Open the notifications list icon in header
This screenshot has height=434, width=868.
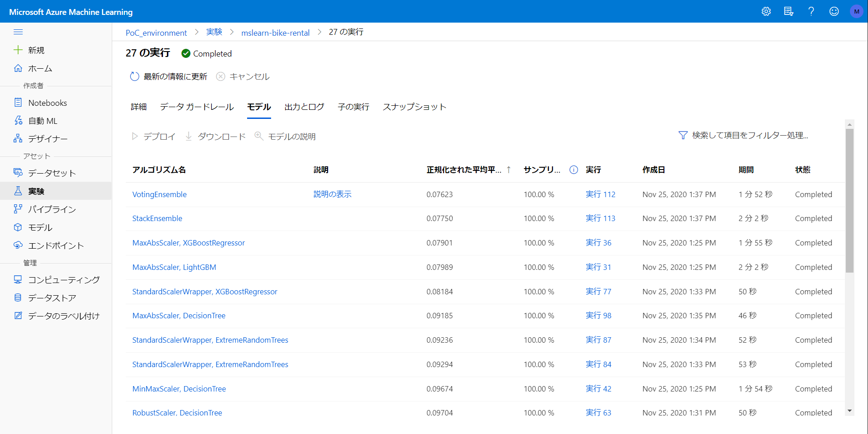click(788, 11)
